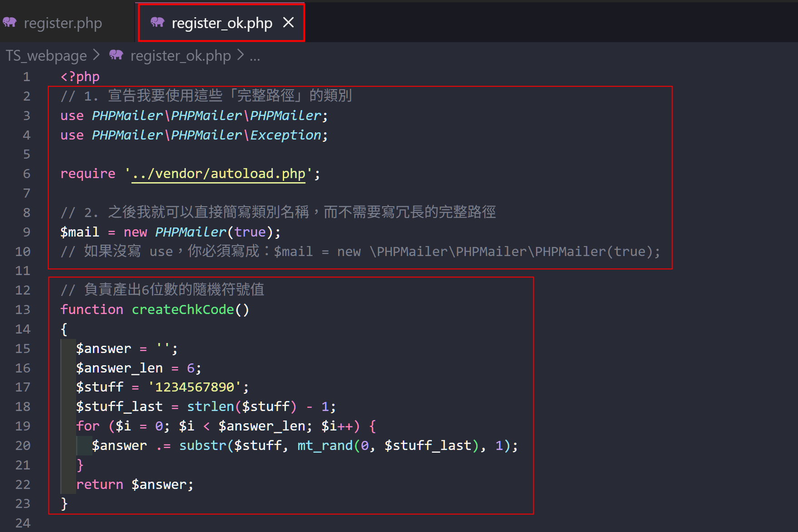Click the chevron after register_ok.php in breadcrumb
Screen dimensions: 798x532
(240, 55)
